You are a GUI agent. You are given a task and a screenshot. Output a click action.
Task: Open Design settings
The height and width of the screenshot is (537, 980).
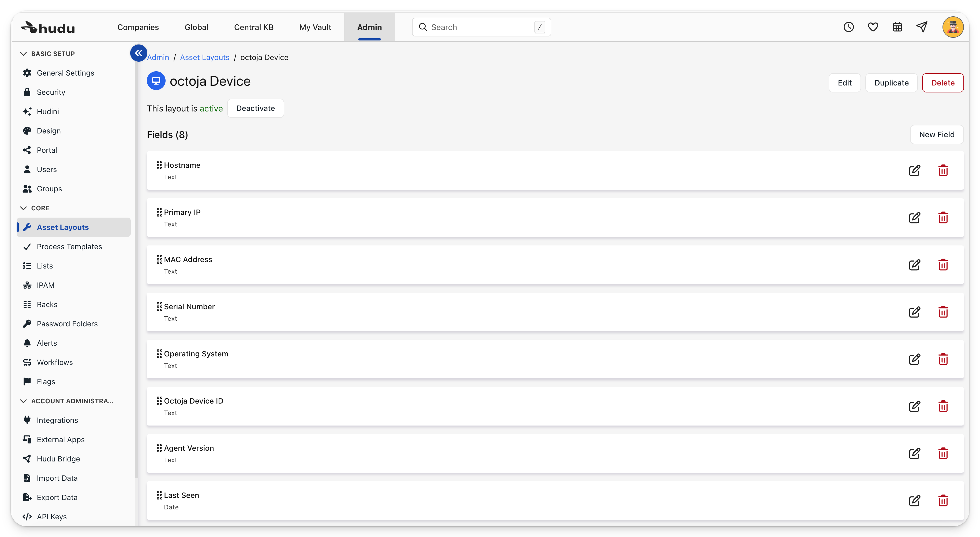click(x=74, y=131)
